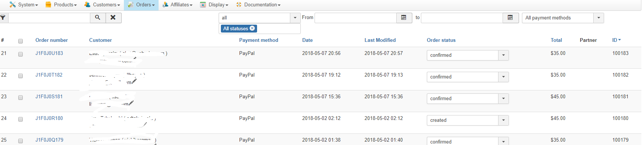Clear the search with the X icon

113,18
